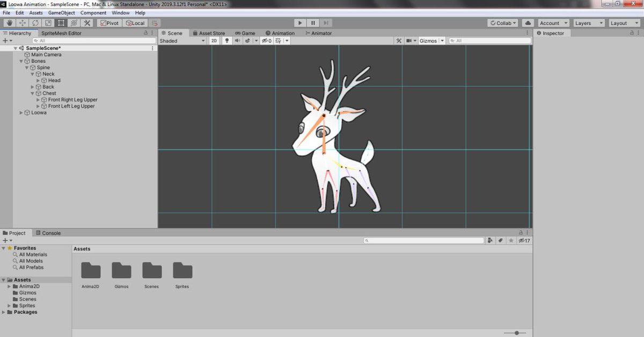Start Play mode
644x337 pixels.
[300, 23]
